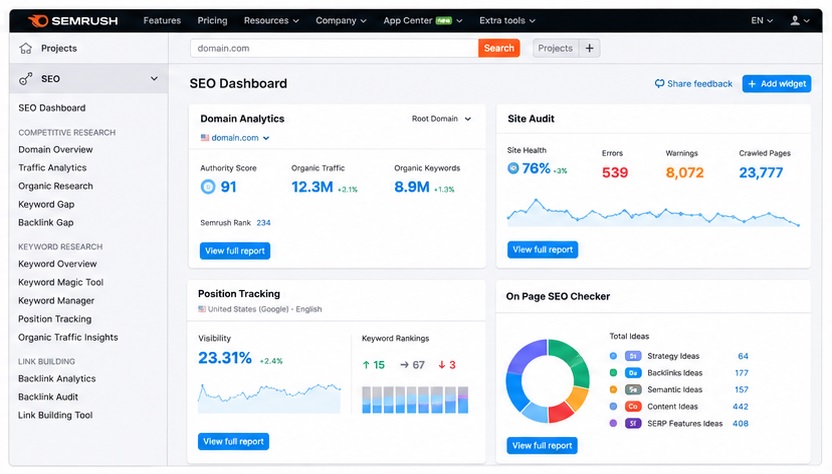
Task: Open the Root Domain dropdown
Action: [441, 119]
